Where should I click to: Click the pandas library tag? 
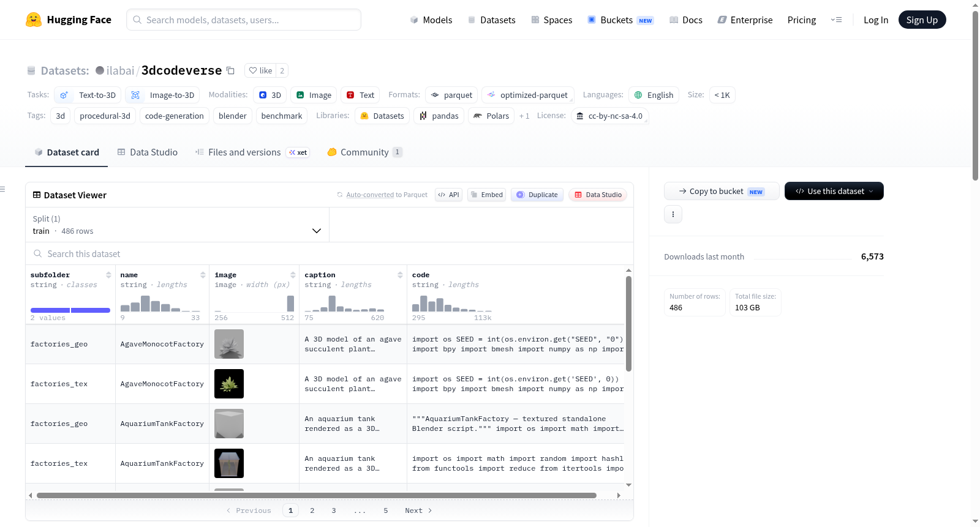coord(439,116)
